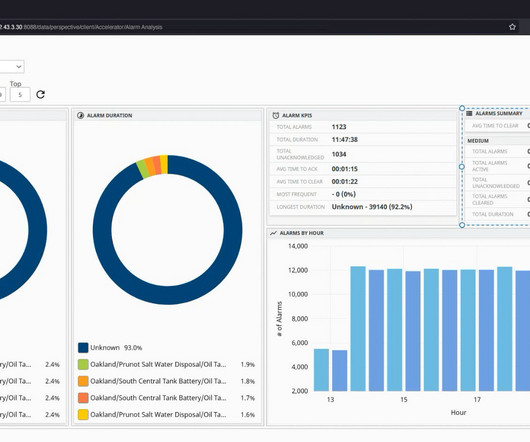Click the bar for hour 13 in chart
The image size is (530, 442).
click(321, 370)
